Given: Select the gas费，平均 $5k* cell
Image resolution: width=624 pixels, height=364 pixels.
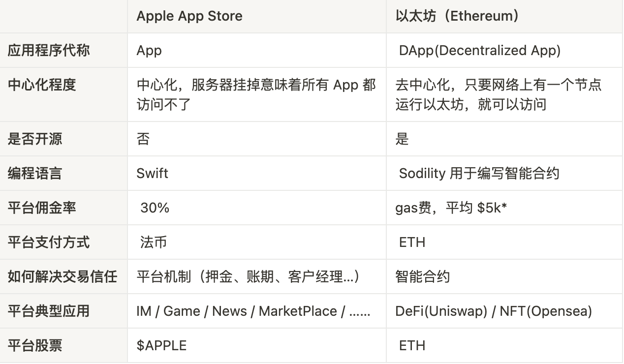Looking at the screenshot, I should (451, 208).
